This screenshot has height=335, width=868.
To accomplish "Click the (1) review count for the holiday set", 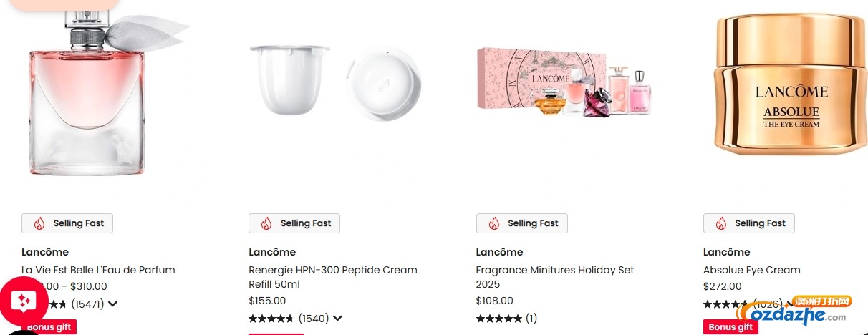I will point(531,319).
